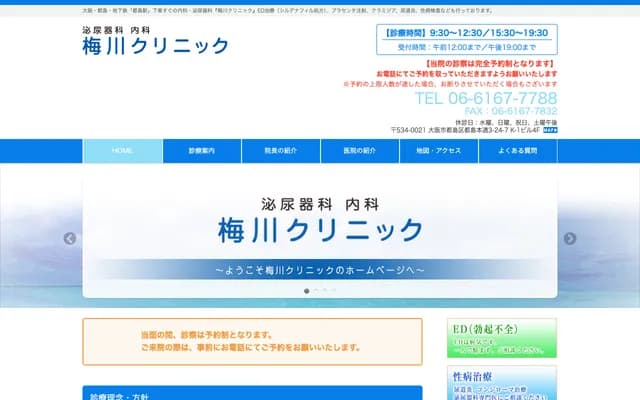Click the 性病治療 sidebar banner

(502, 383)
